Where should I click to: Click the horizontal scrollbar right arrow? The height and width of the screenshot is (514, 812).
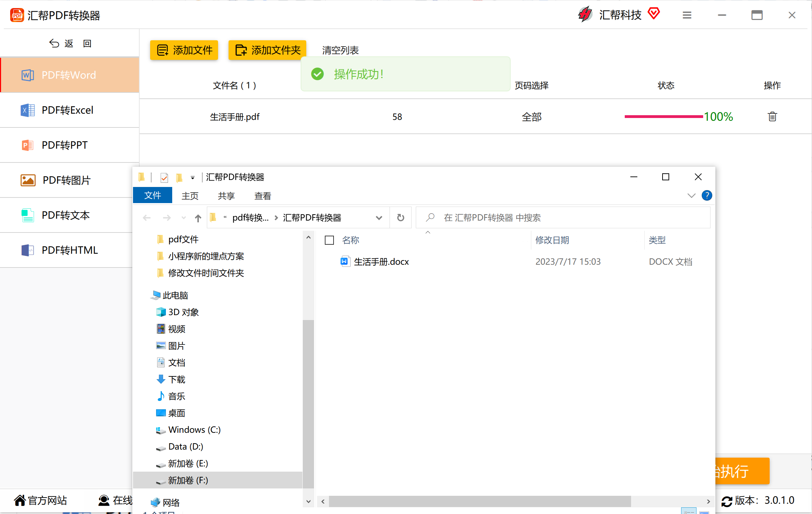tap(708, 501)
